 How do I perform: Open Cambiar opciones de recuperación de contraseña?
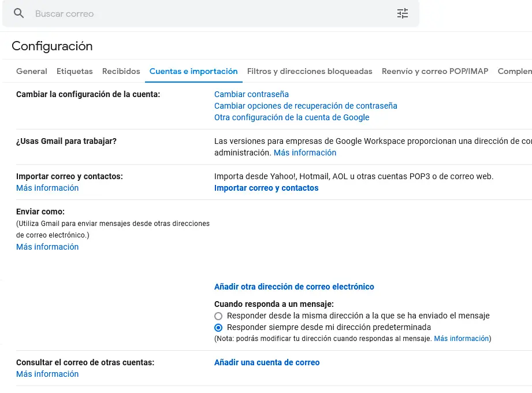coord(306,106)
